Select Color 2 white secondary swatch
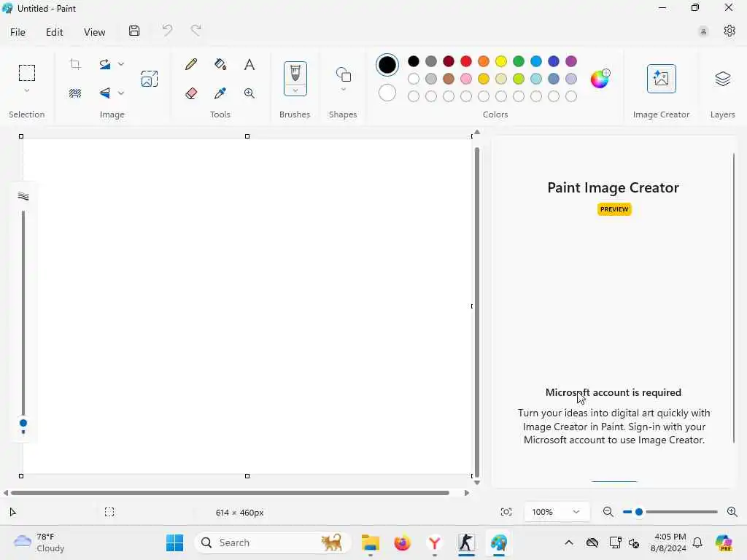The height and width of the screenshot is (560, 747). point(387,93)
